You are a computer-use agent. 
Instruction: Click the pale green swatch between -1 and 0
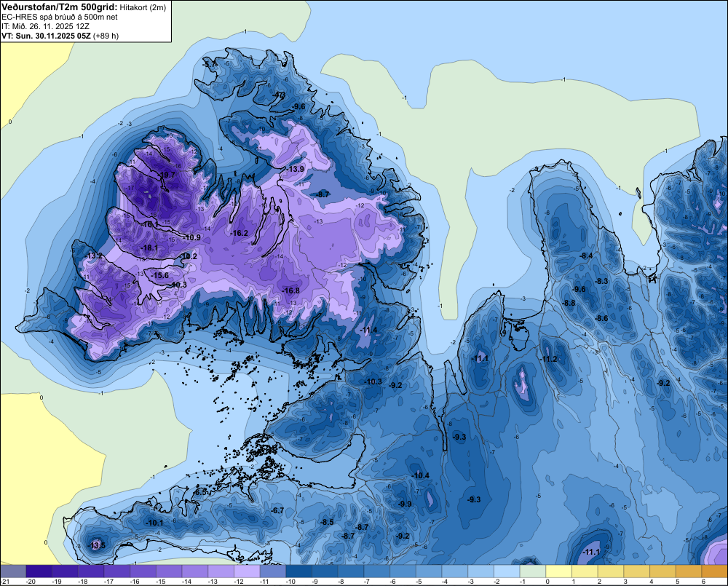click(x=533, y=571)
